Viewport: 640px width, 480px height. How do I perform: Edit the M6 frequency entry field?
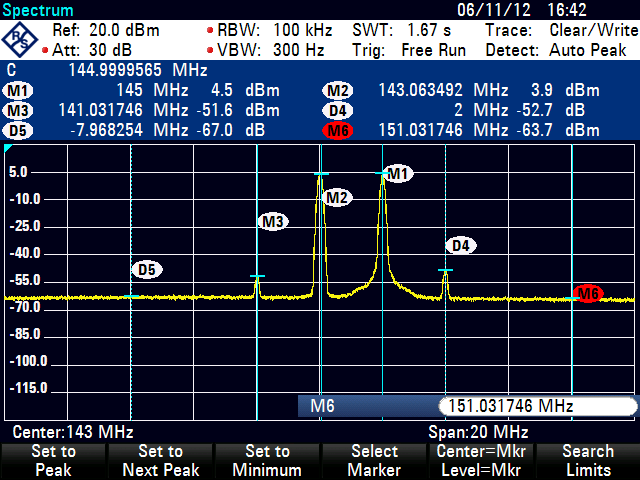(x=536, y=406)
